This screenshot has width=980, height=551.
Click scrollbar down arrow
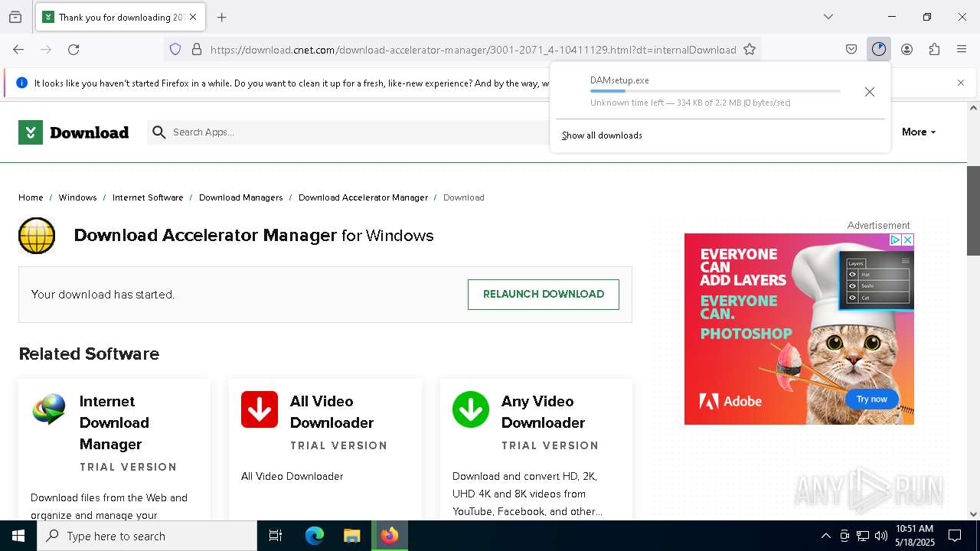pyautogui.click(x=973, y=514)
